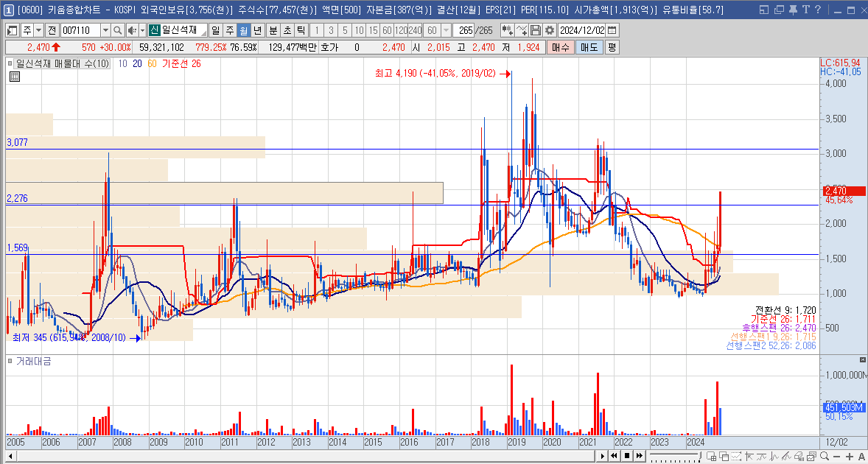Click the stop button in bottom toolbar
This screenshot has height=464, width=868.
(627, 456)
